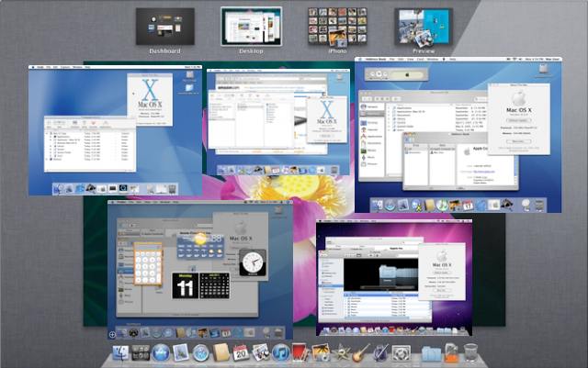Image resolution: width=588 pixels, height=368 pixels.
Task: Click the analog clock widget
Action: [253, 262]
